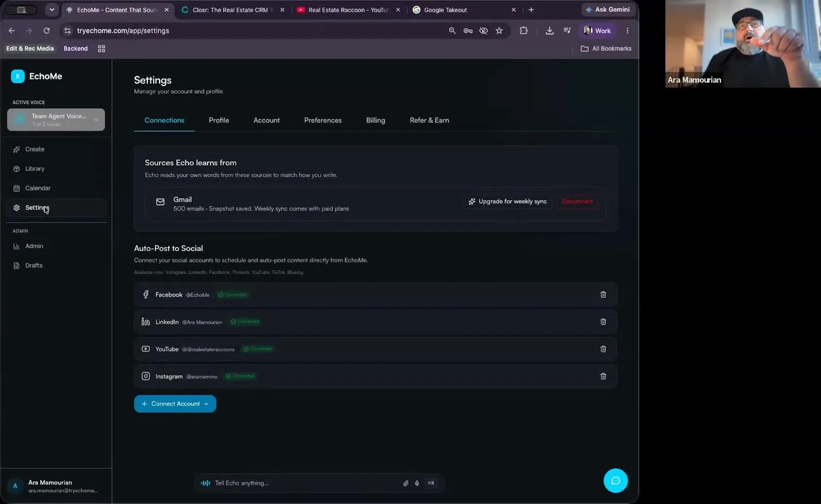Remove LinkedIn account with trash icon
The image size is (821, 504).
click(x=603, y=322)
